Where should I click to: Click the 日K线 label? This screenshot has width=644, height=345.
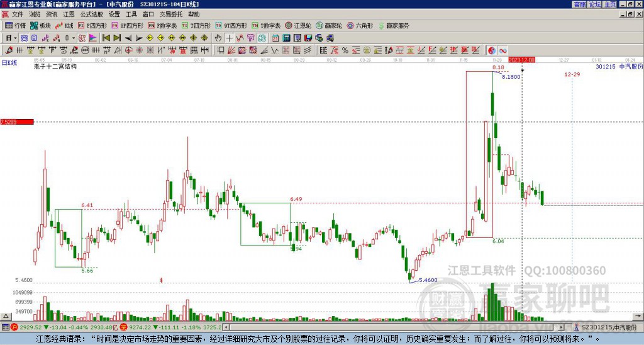pos(9,62)
